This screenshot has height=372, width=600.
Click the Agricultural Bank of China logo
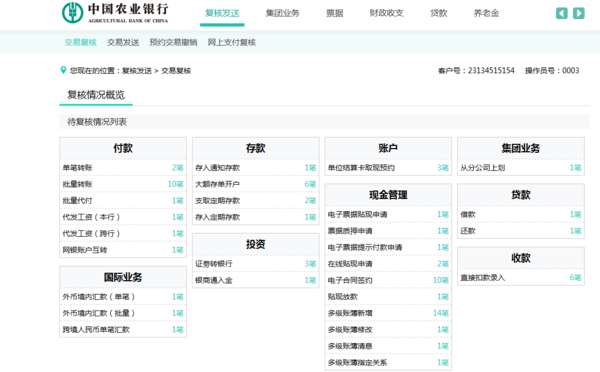(115, 13)
